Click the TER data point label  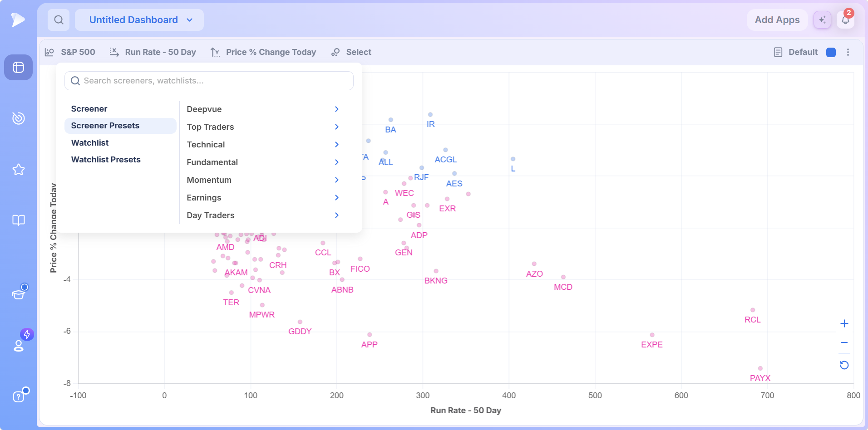[231, 303]
